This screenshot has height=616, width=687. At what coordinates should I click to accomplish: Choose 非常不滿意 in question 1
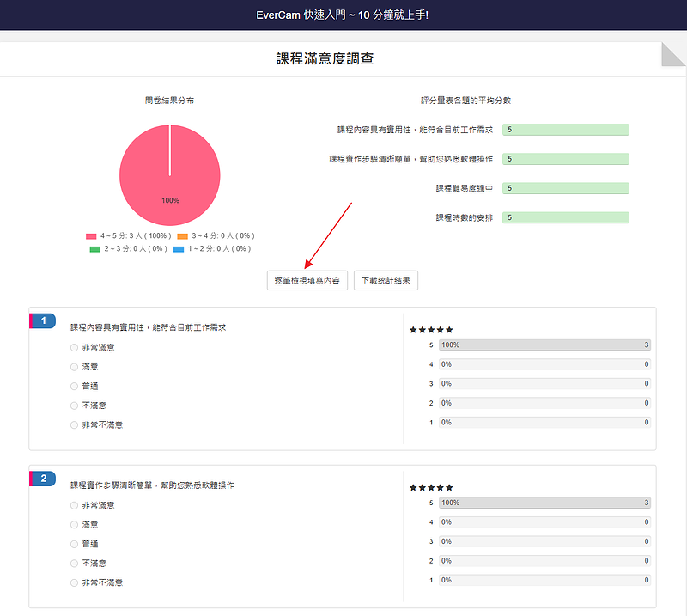[74, 424]
